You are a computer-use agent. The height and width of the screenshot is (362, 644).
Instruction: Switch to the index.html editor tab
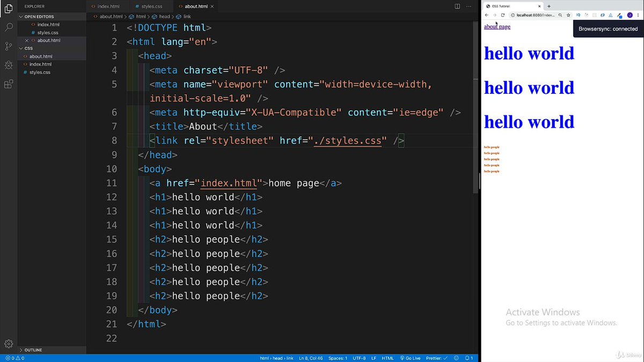(108, 6)
